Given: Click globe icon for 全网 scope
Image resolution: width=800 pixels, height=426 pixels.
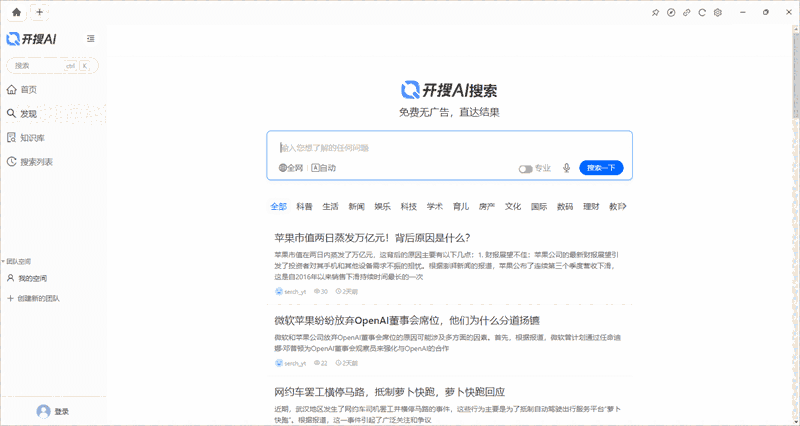Looking at the screenshot, I should pyautogui.click(x=283, y=168).
